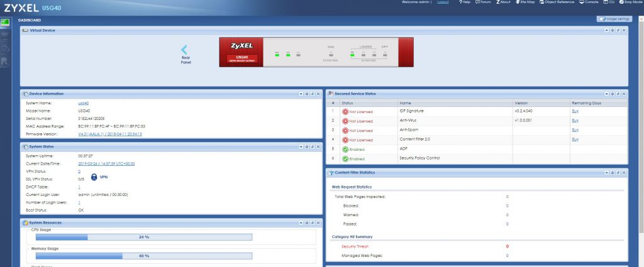The height and width of the screenshot is (267, 644).
Task: Click Buy link for Content Filter 2.0
Action: click(575, 139)
